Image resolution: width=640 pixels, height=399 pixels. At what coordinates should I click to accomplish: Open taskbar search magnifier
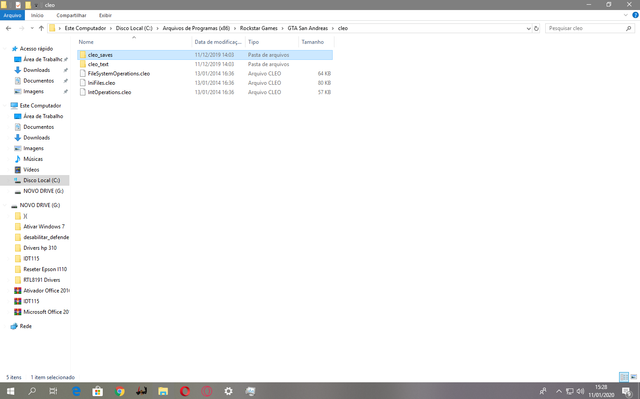coord(32,391)
